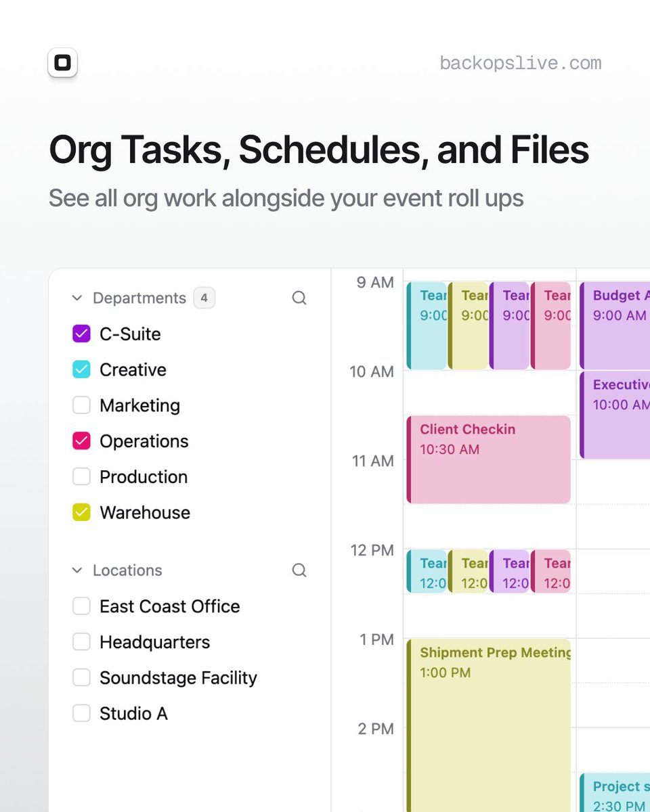Open the pink Team event at 12 PM
The image size is (650, 812).
[x=550, y=571]
